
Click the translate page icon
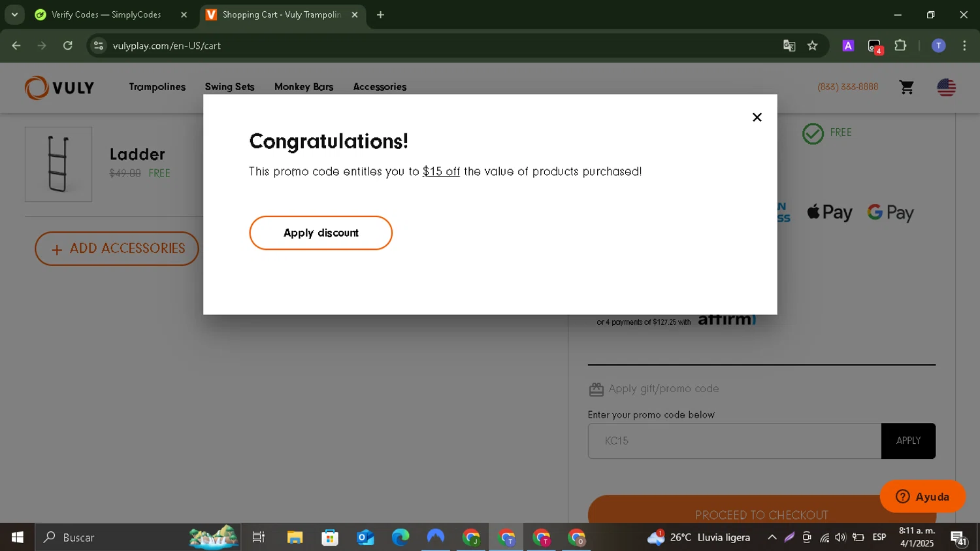tap(789, 46)
